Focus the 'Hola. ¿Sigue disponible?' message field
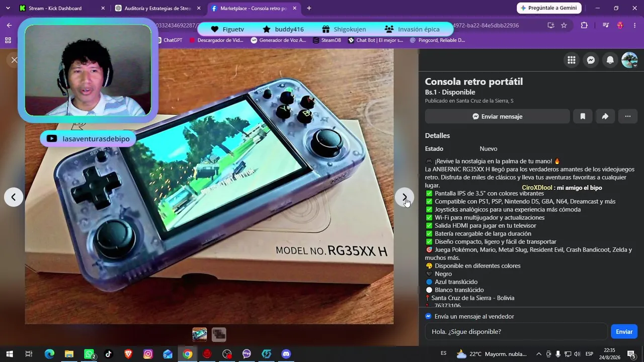This screenshot has height=362, width=644. [516, 331]
